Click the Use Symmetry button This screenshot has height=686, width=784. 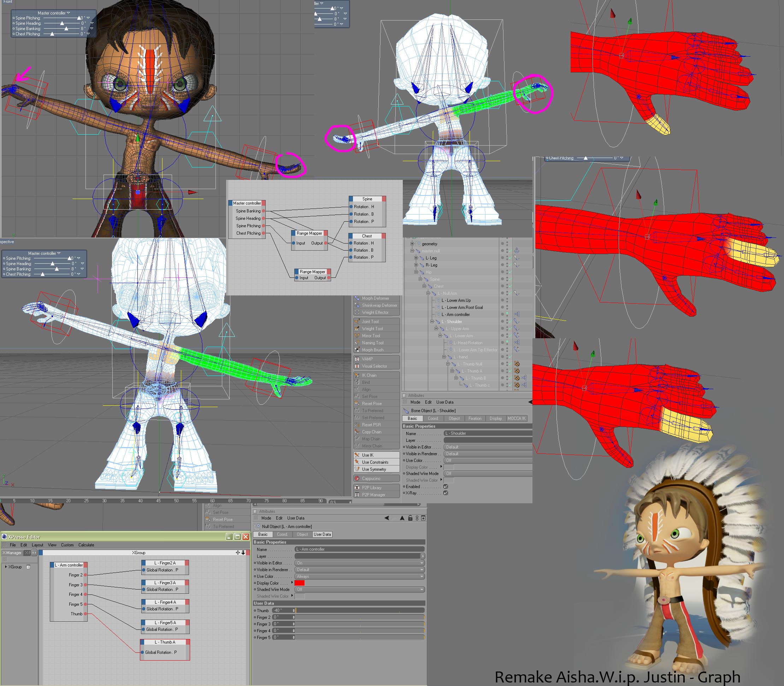point(374,469)
